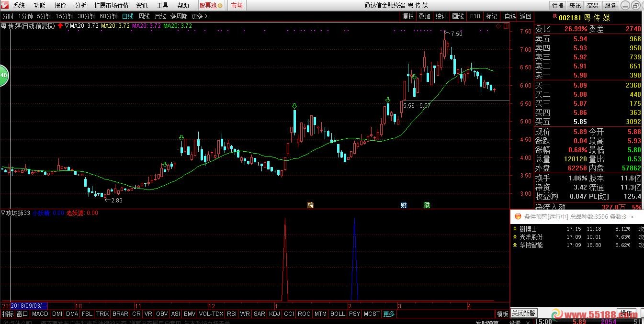Select the RSI indicator
The height and width of the screenshot is (324, 644).
point(232,314)
